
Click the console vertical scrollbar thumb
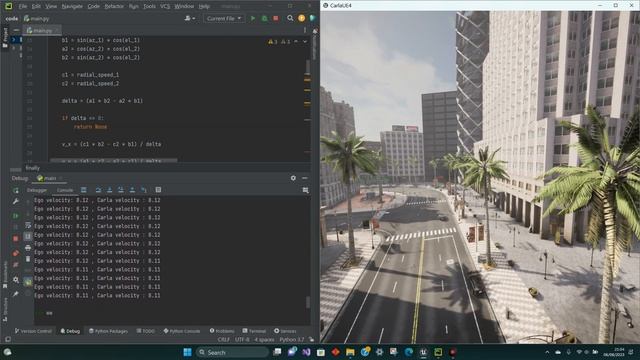(x=307, y=302)
